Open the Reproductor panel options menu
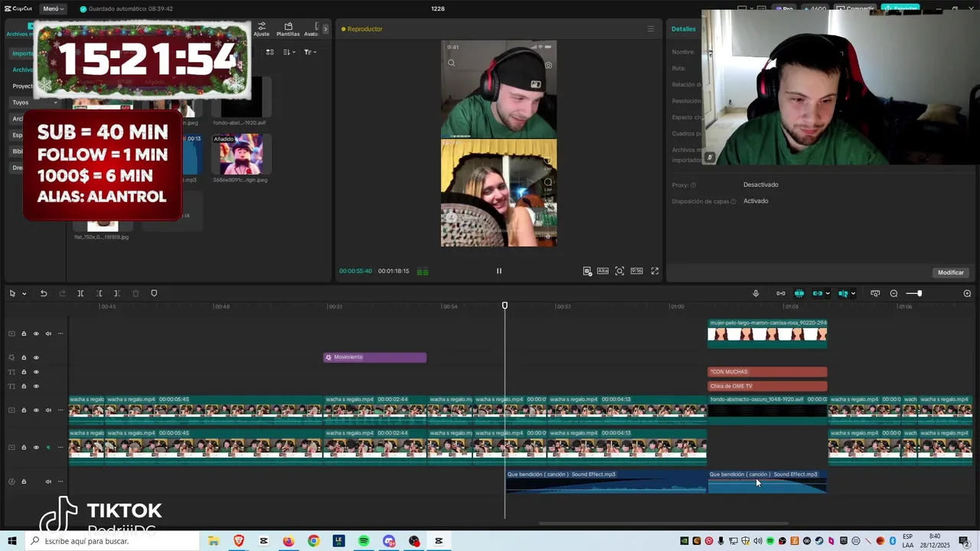This screenshot has width=980, height=551. click(x=651, y=29)
